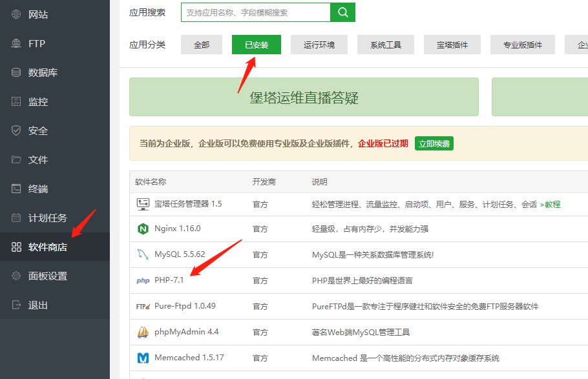Open the Pure-Ftpd 1.0.49 entry
The width and height of the screenshot is (588, 379).
pos(185,306)
